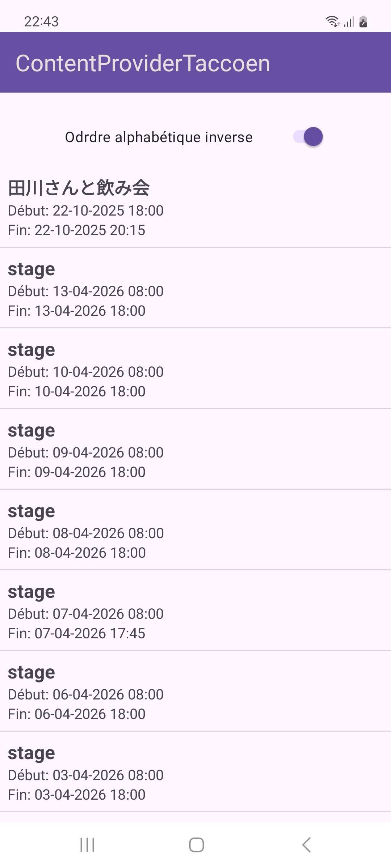391x868 pixels.
Task: Disable the reverse alphabetical order switch
Action: 308,137
